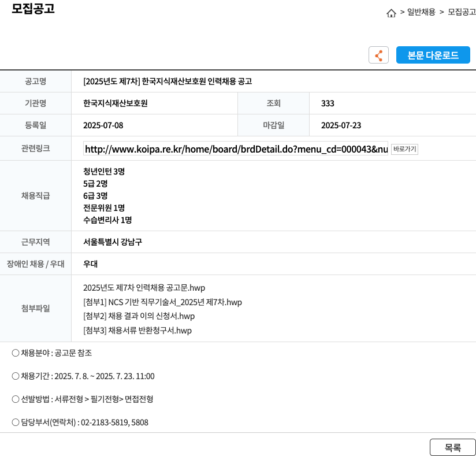Viewport: 476px width, 456px height.
Task: Click the 전문위원 1명 line
Action: coord(104,208)
